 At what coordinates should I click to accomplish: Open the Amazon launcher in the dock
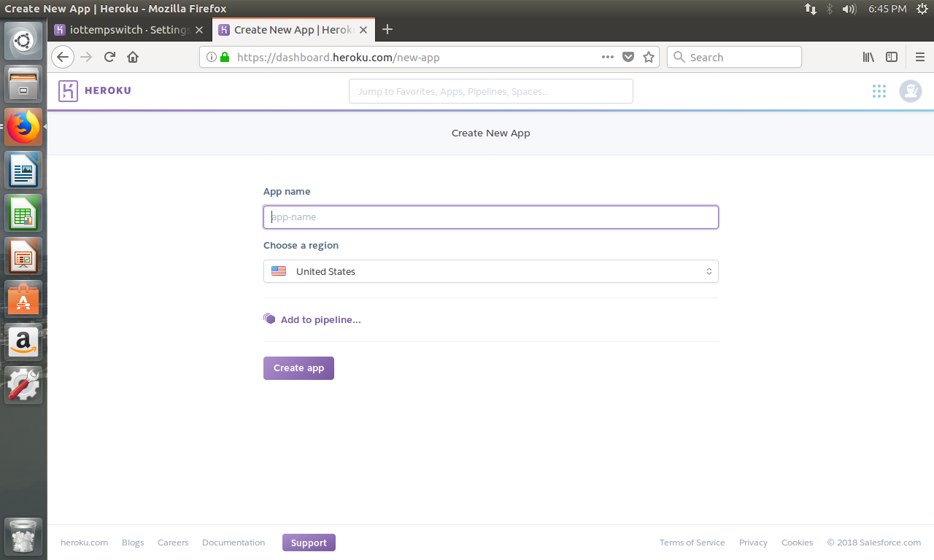23,342
